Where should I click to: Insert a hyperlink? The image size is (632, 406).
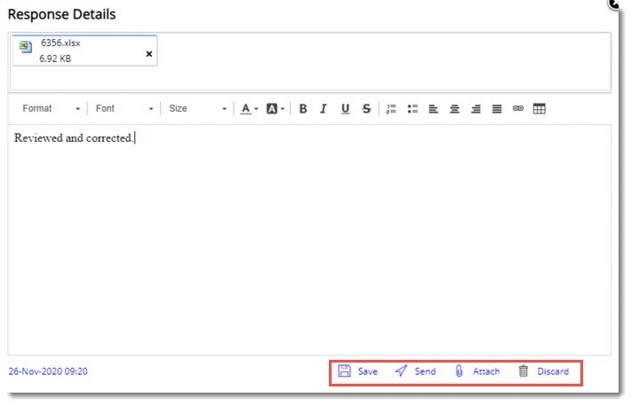pyautogui.click(x=518, y=109)
